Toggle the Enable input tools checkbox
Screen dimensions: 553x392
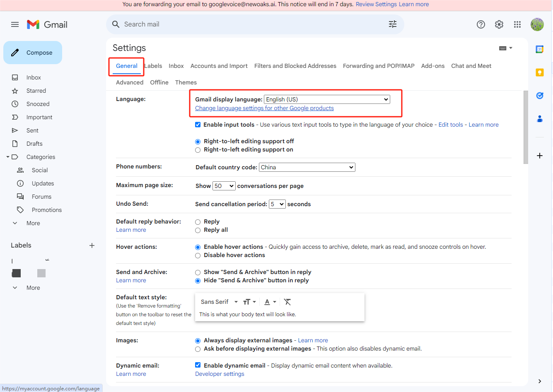[x=198, y=125]
